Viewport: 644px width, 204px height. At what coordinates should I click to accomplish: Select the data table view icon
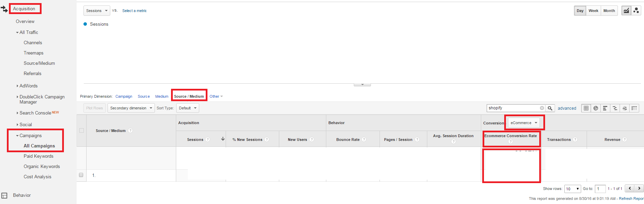pos(586,108)
